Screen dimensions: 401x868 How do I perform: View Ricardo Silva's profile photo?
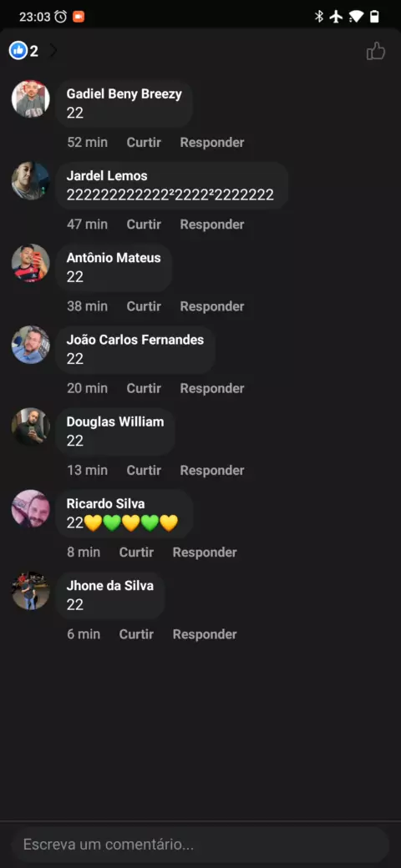click(x=30, y=509)
